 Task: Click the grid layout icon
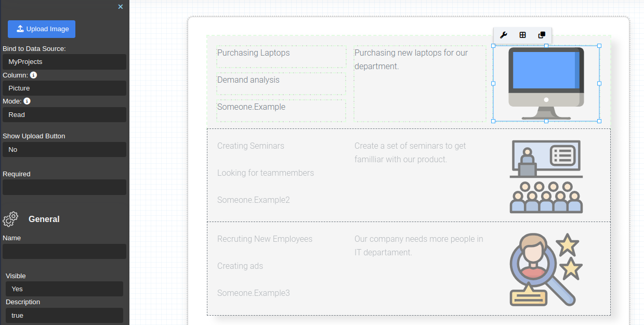pyautogui.click(x=522, y=35)
